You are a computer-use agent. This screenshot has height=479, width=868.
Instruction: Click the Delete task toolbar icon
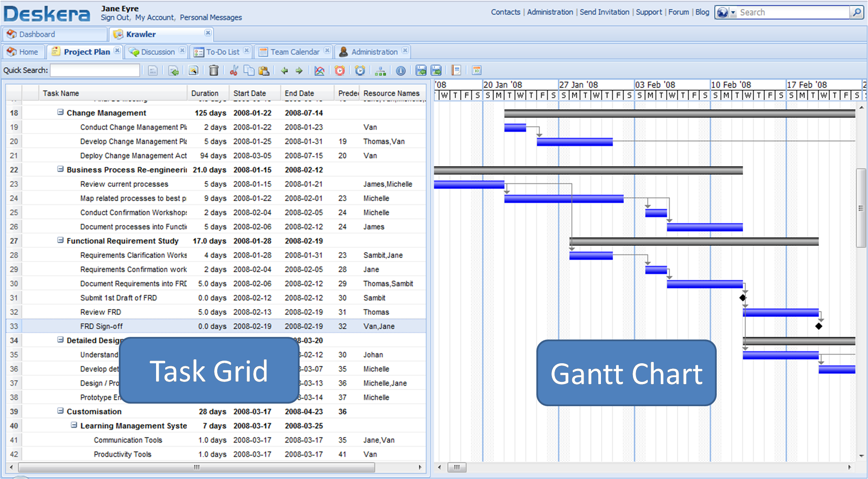tap(213, 71)
